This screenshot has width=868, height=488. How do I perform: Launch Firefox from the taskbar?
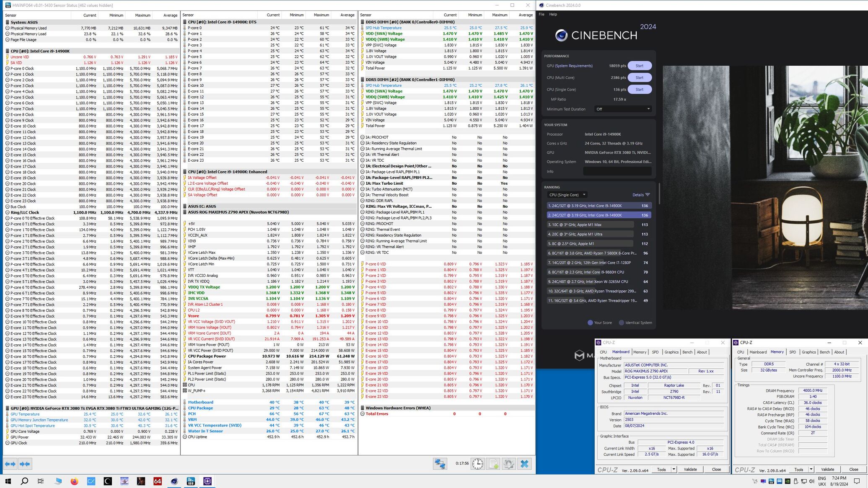pos(74,481)
